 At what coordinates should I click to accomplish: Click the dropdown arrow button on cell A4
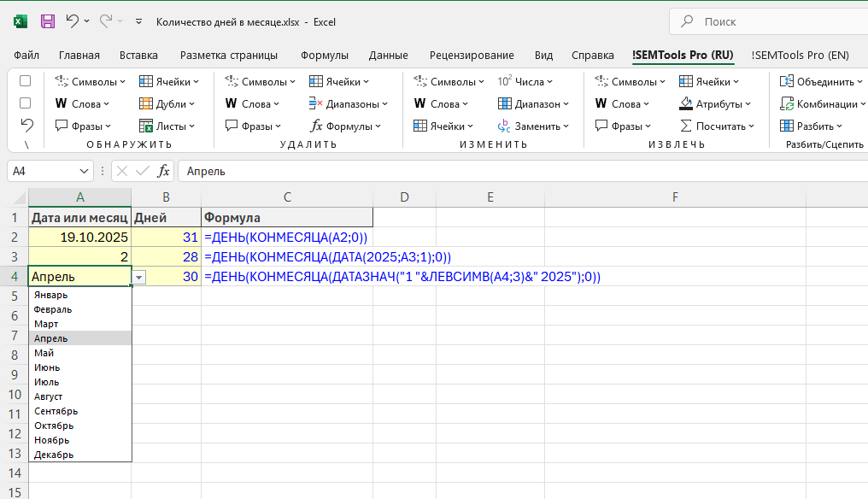point(139,277)
